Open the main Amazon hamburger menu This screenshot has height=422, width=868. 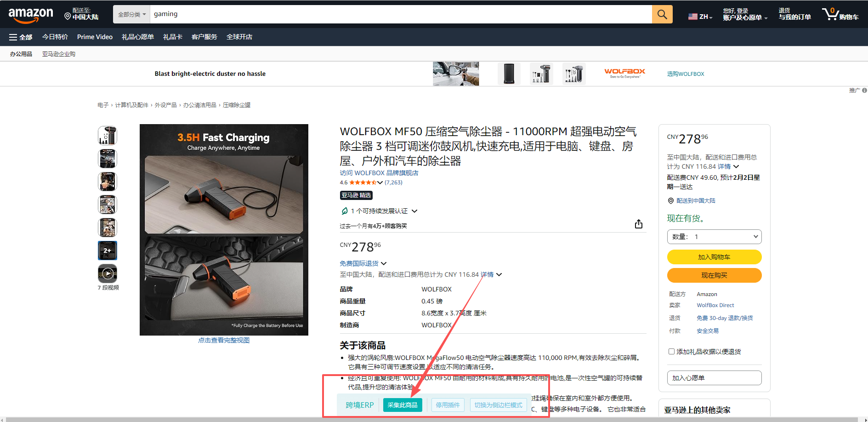(20, 37)
